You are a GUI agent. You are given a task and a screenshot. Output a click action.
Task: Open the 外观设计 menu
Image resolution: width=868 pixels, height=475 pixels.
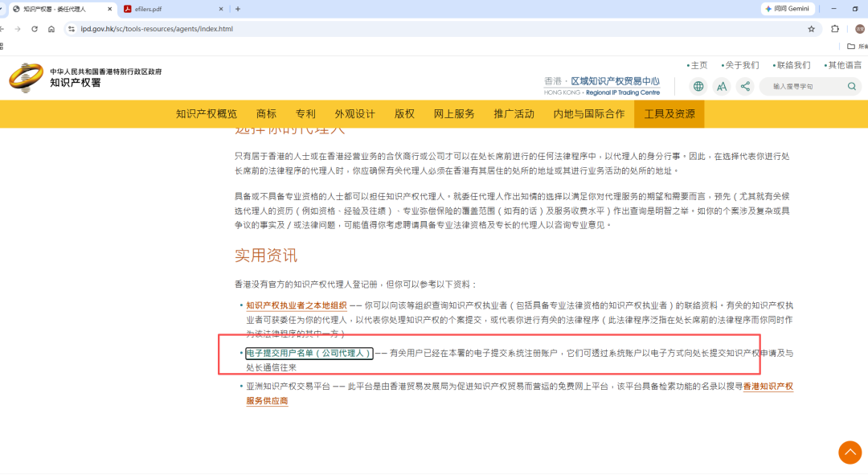pos(355,114)
